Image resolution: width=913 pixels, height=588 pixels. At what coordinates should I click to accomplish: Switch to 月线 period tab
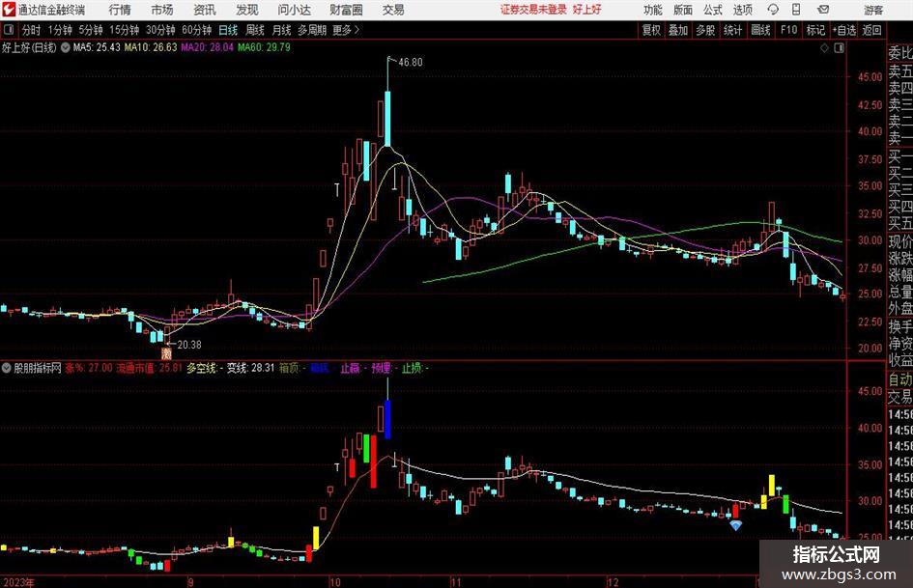(281, 30)
